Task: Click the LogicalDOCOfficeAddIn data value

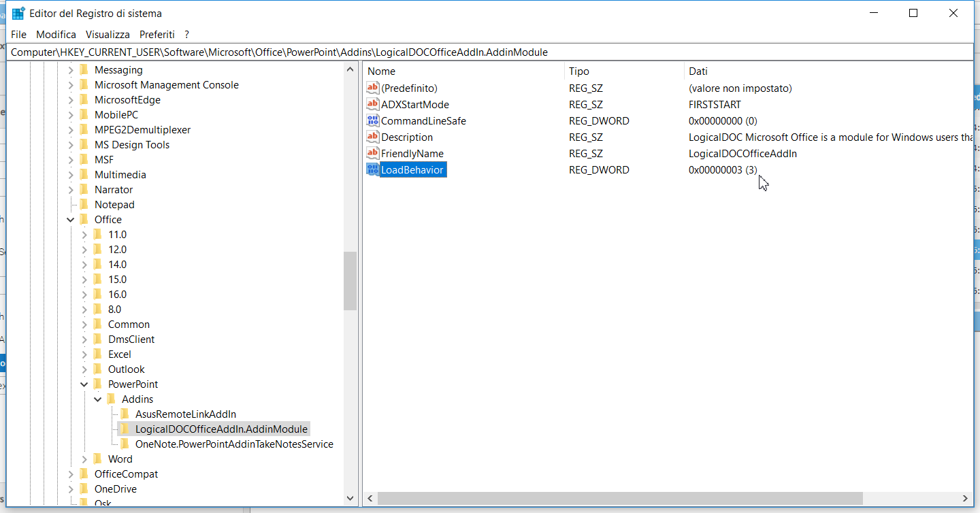Action: point(742,153)
